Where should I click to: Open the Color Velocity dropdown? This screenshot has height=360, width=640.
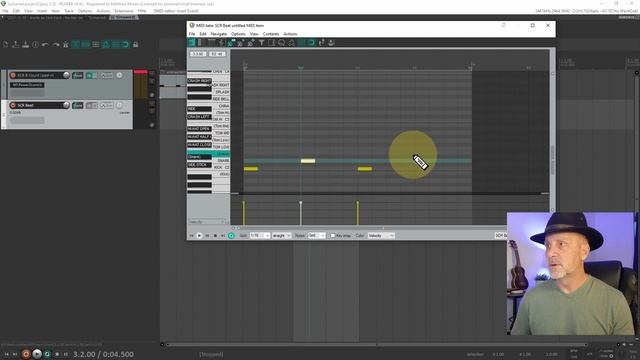click(381, 236)
